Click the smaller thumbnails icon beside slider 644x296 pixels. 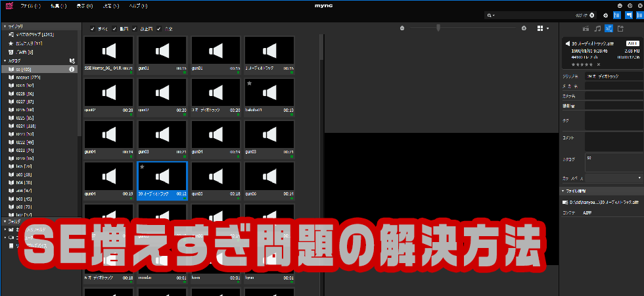[402, 28]
